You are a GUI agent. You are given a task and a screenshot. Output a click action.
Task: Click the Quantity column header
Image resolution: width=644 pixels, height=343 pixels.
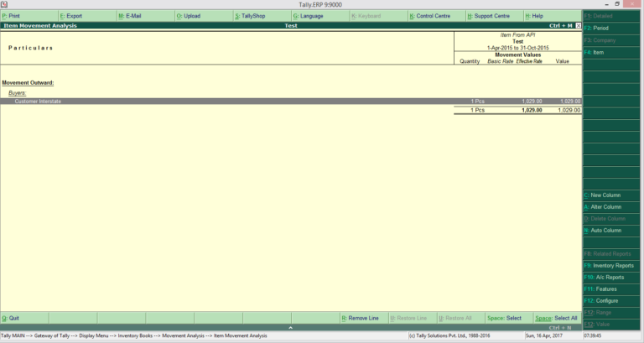[x=470, y=61]
